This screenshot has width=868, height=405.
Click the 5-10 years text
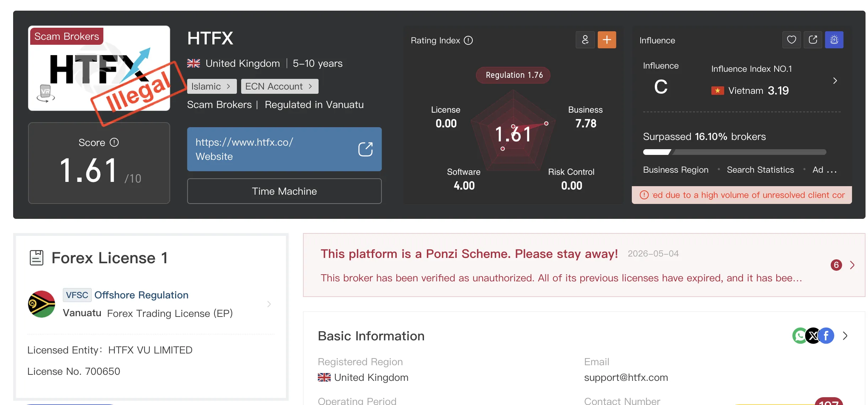(x=318, y=64)
